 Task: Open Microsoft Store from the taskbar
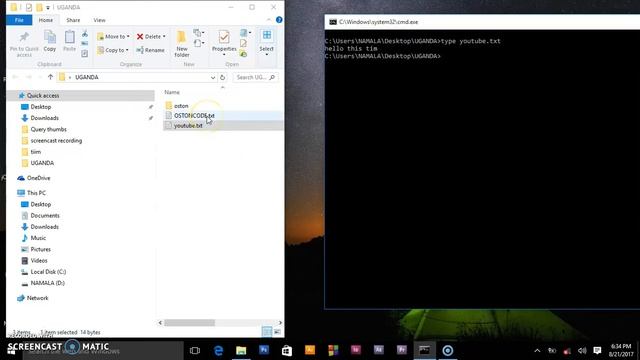pos(287,350)
